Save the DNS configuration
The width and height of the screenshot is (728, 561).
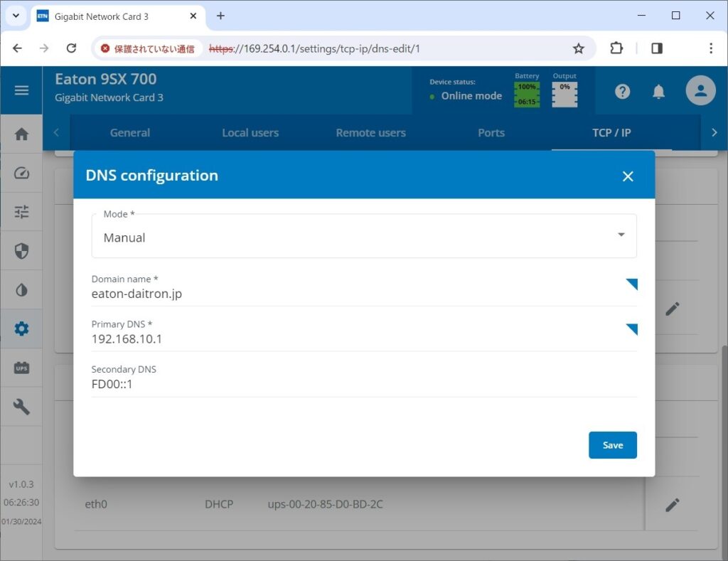[612, 445]
